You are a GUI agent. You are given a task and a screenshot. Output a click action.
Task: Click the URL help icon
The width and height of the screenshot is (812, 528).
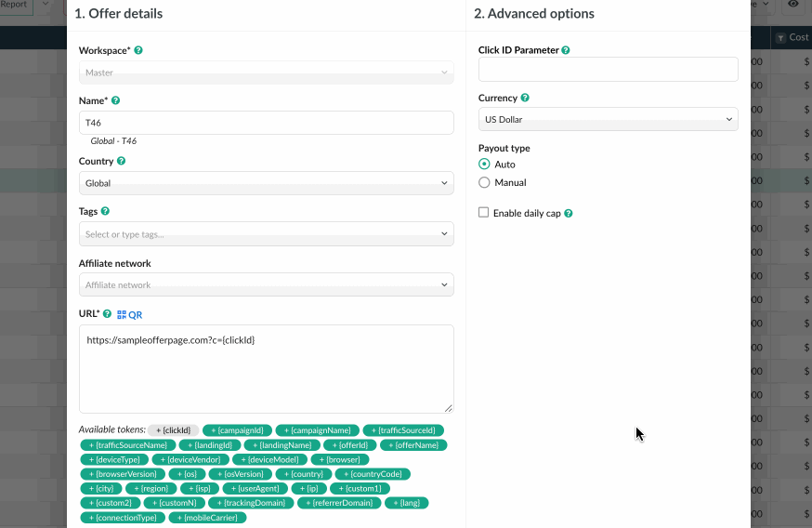(107, 313)
